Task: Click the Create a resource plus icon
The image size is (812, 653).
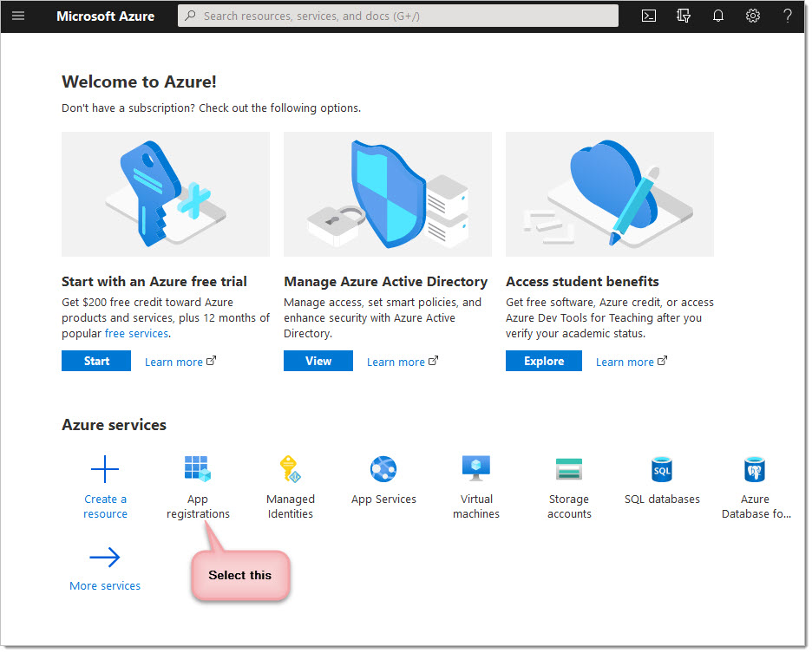Action: [105, 469]
